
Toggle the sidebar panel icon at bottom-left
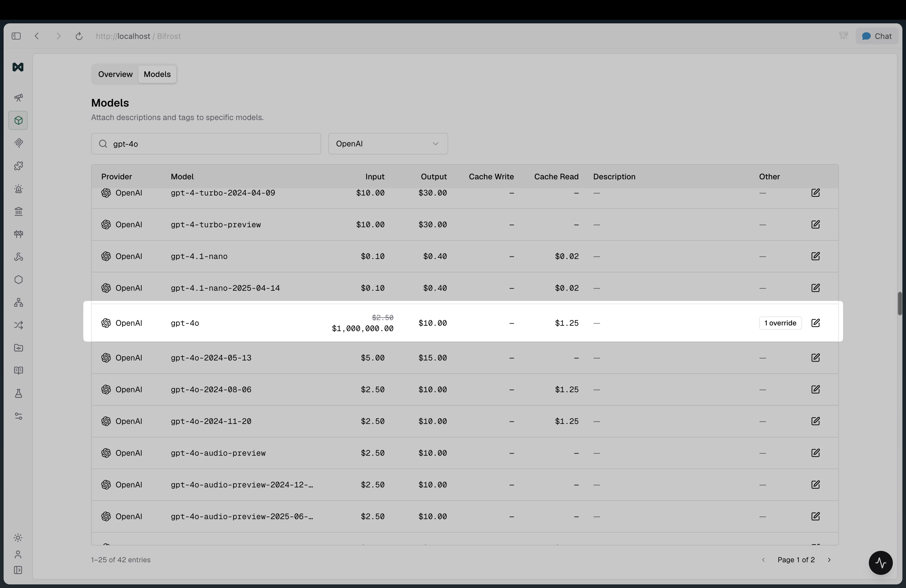[x=18, y=570]
